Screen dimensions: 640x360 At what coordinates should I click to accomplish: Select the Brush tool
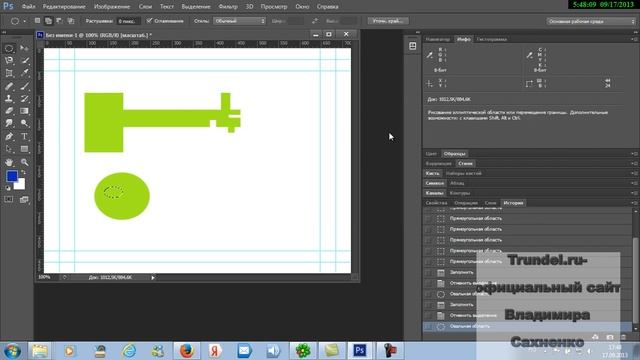[x=24, y=86]
